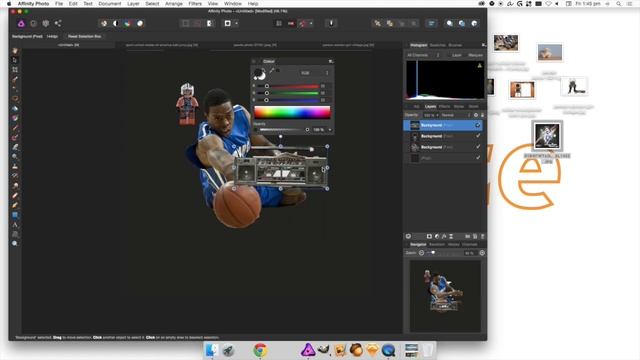
Task: Open the Layer menu
Action: pos(133,4)
